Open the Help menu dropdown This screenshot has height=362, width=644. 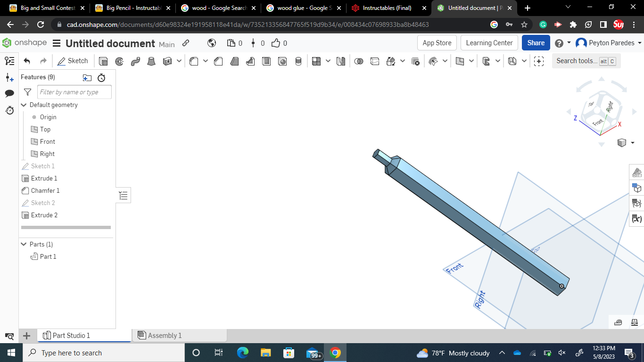(563, 43)
